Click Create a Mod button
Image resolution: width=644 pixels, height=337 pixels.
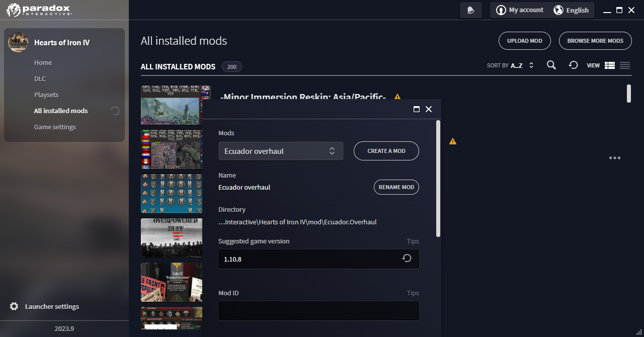click(386, 151)
